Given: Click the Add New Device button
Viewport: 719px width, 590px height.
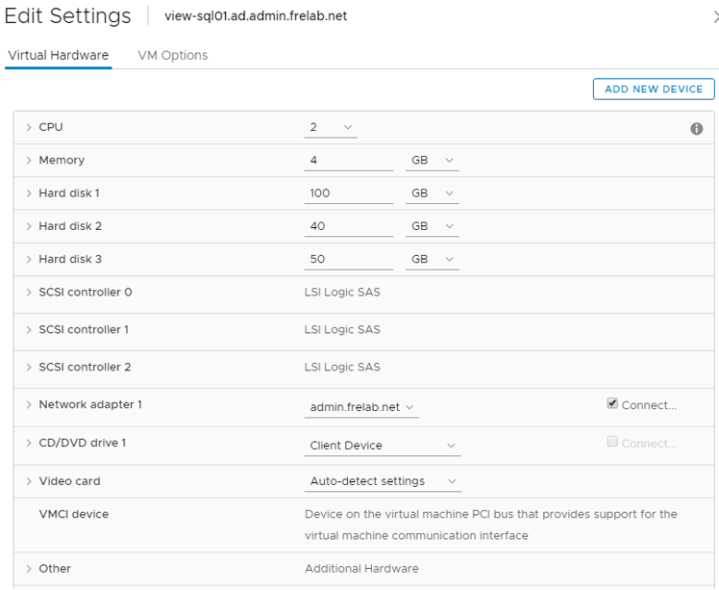Looking at the screenshot, I should point(653,89).
